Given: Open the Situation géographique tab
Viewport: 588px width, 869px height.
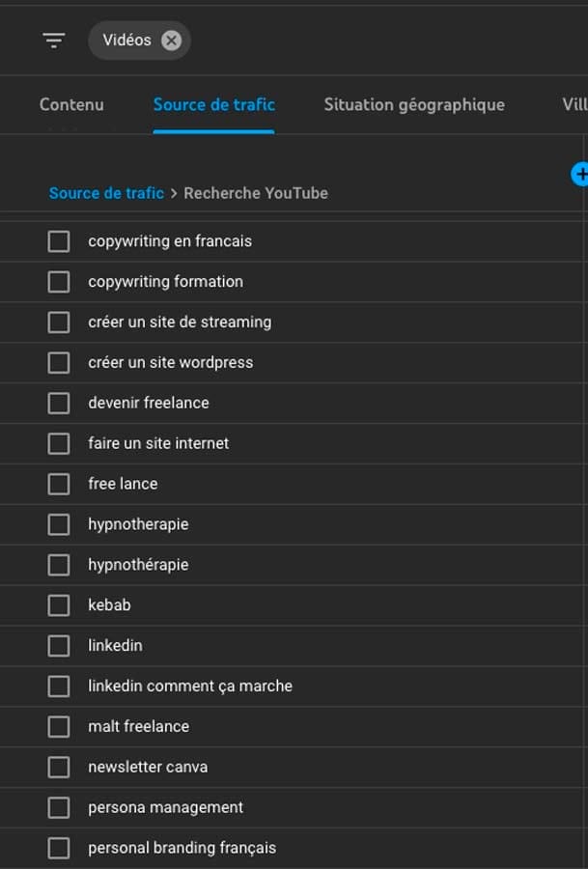Looking at the screenshot, I should [414, 104].
